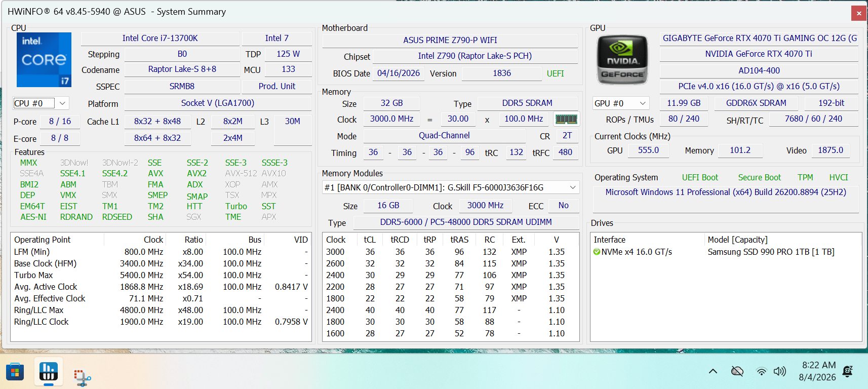Click the Windows 11 Professional build text
The width and height of the screenshot is (868, 389).
(726, 192)
